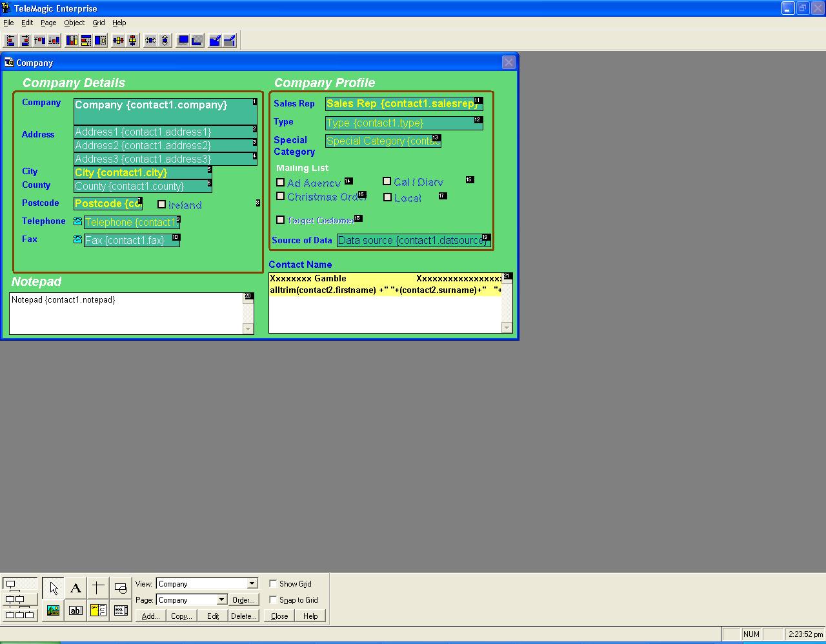The image size is (826, 644).
Task: Click the fill color paintbrush icon
Action: point(215,41)
